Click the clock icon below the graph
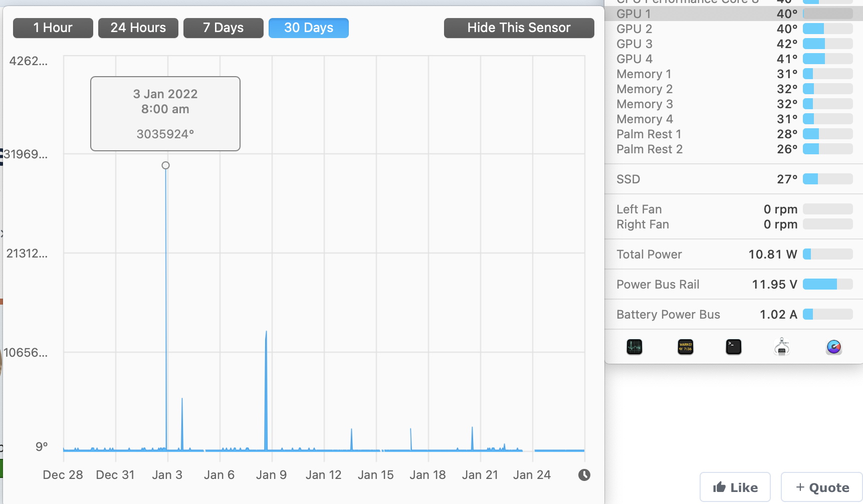This screenshot has width=863, height=504. (x=584, y=475)
